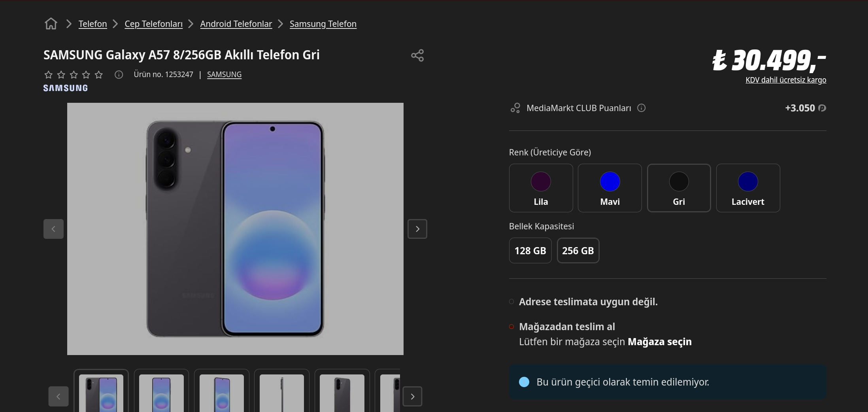The image size is (868, 412).
Task: Open fourth thumbnail showing phone side profile
Action: click(282, 391)
